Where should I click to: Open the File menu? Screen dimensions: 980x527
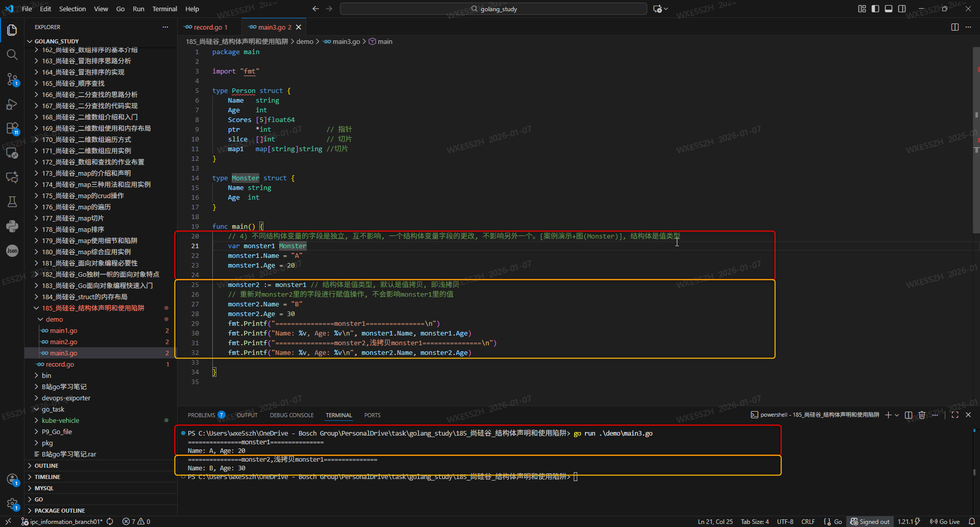27,9
